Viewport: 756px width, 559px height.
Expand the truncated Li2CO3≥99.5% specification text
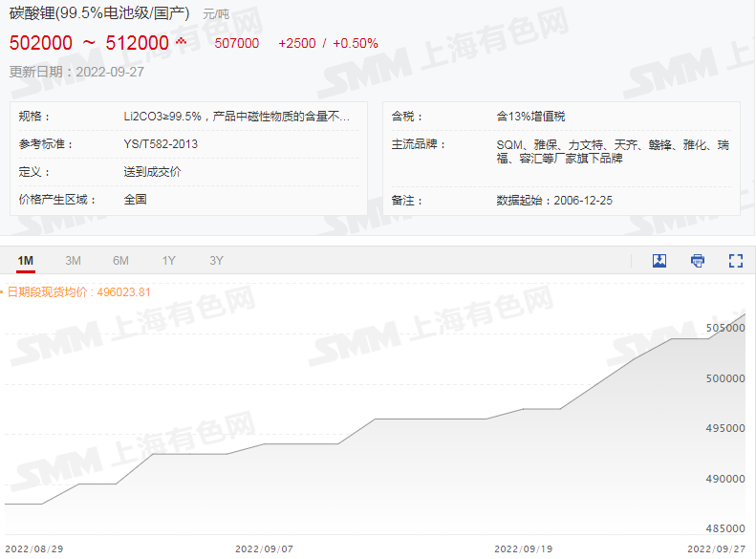pyautogui.click(x=236, y=117)
